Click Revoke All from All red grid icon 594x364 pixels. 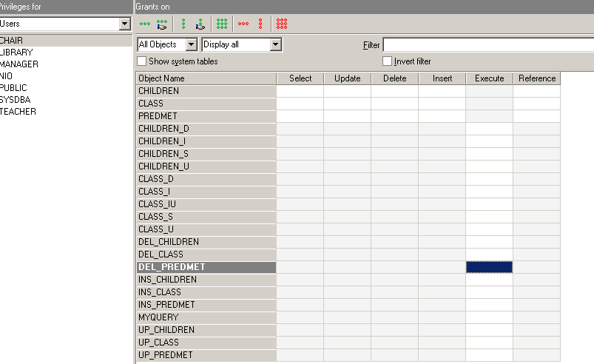coord(282,24)
